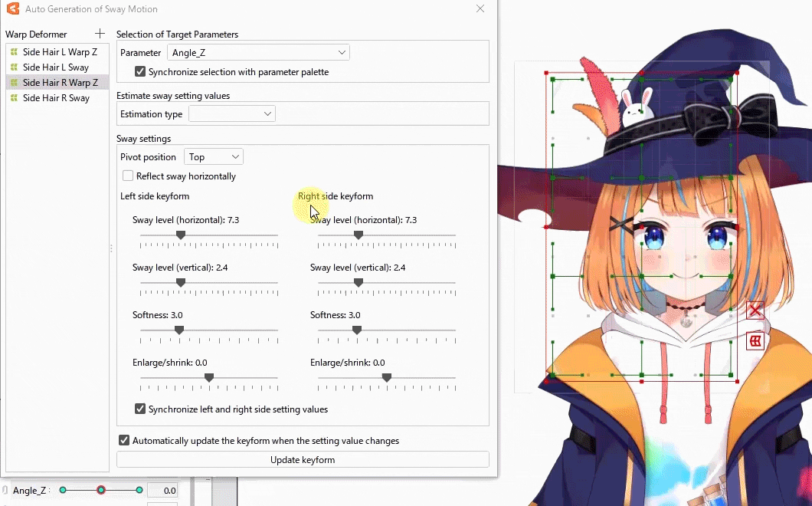Click the Side Hair L Sway deformer icon
812x506 pixels.
(x=14, y=67)
